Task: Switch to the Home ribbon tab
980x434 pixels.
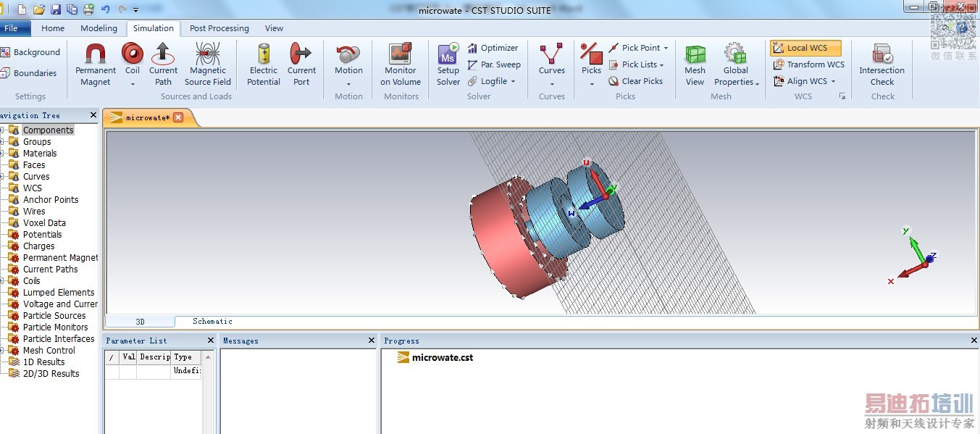Action: tap(53, 28)
